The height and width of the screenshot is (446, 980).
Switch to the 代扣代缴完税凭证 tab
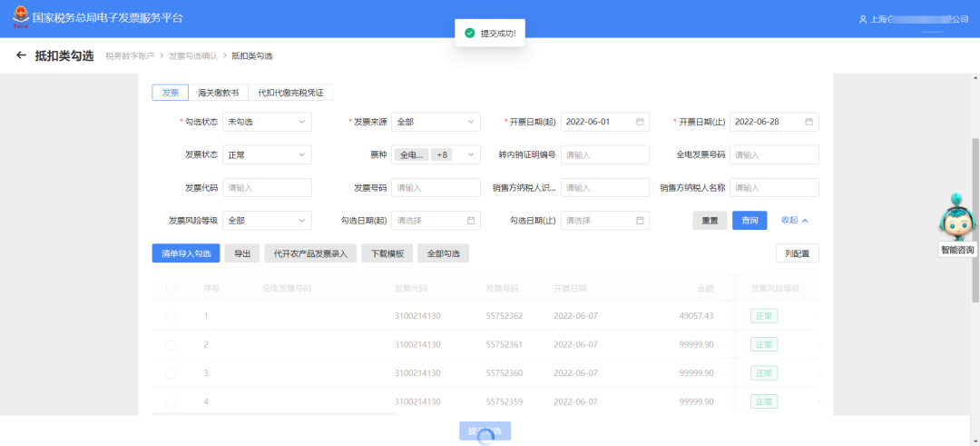[x=290, y=93]
